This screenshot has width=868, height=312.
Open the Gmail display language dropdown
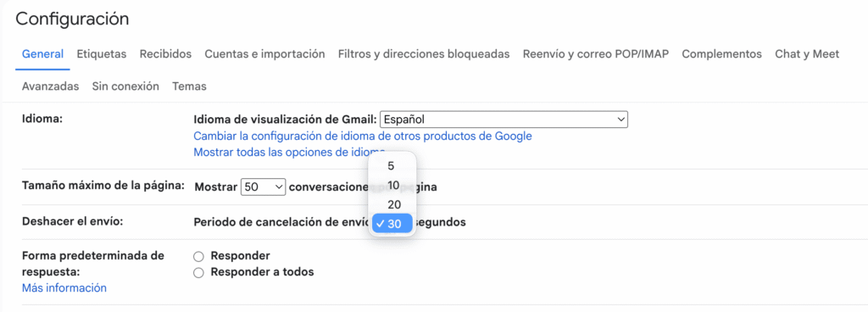(504, 119)
